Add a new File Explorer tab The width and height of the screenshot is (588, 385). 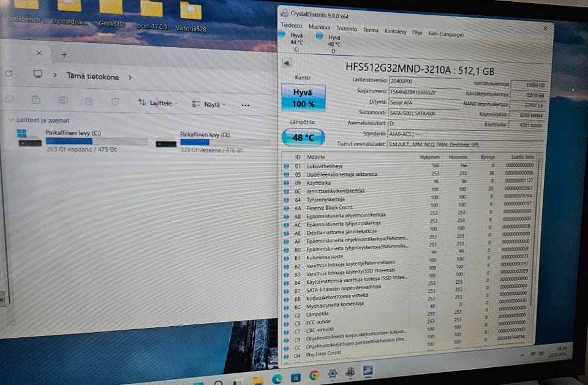pyautogui.click(x=64, y=55)
